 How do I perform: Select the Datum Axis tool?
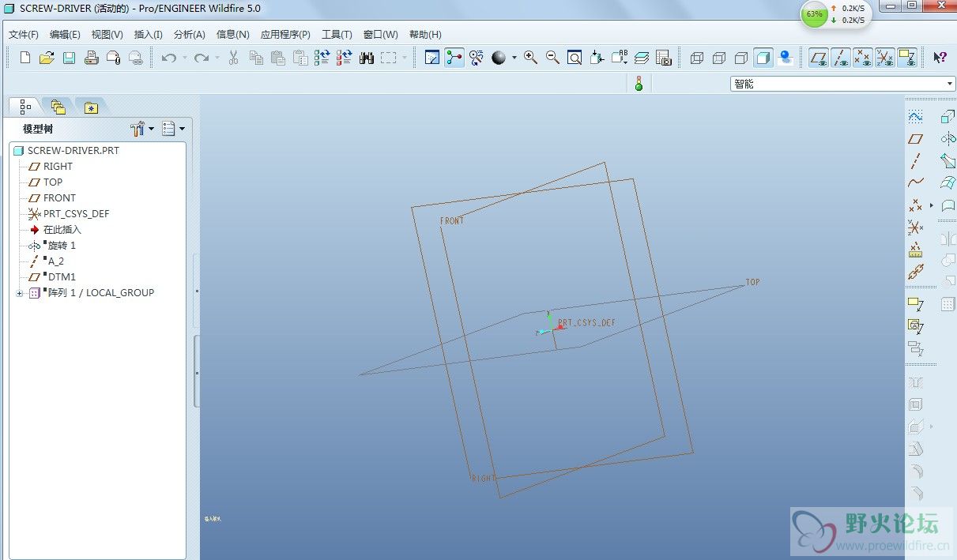pos(916,161)
